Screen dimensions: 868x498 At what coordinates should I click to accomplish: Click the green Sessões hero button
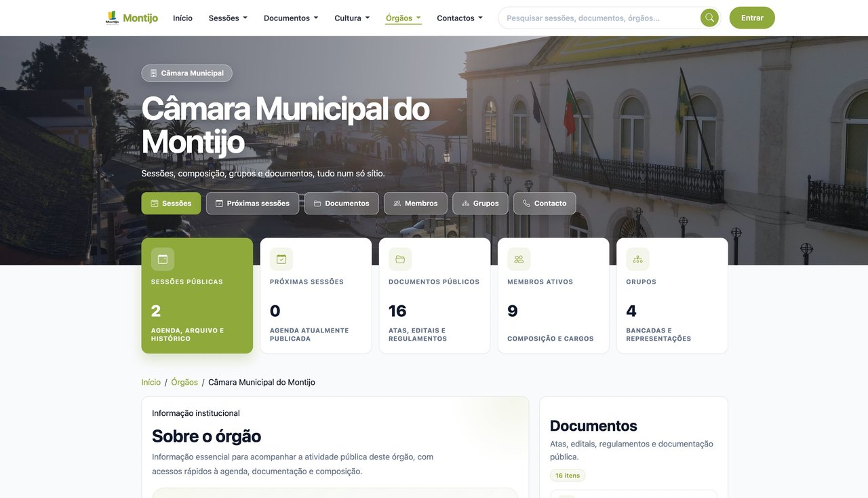coord(171,204)
